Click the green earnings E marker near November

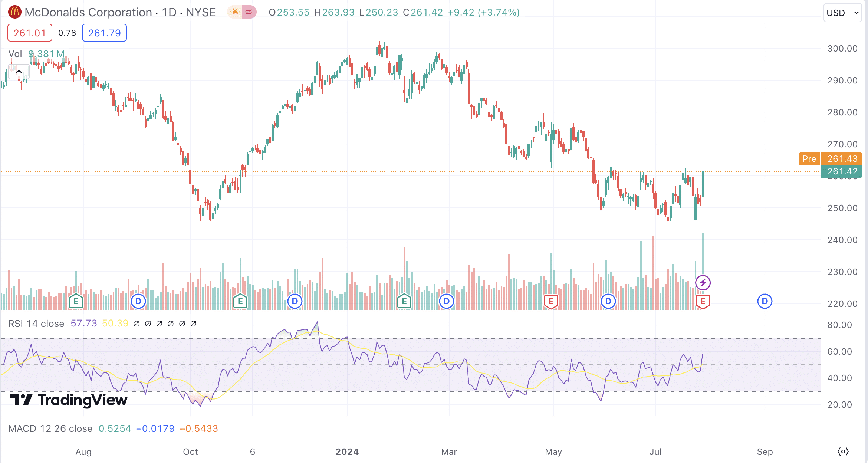[240, 301]
